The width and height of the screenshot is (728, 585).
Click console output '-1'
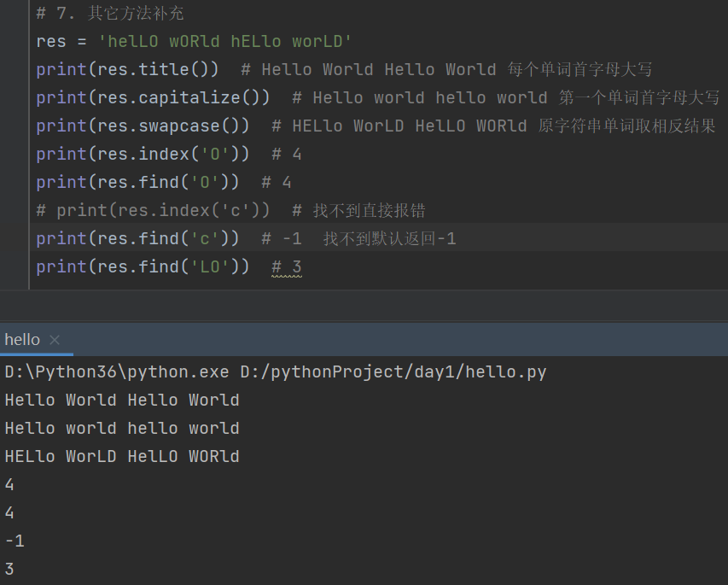coord(15,541)
